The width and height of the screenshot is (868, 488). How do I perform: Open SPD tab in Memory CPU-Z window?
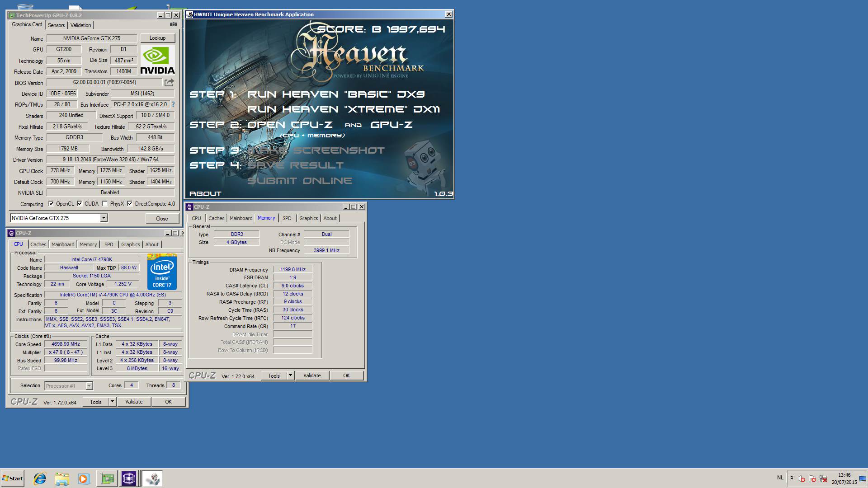(x=287, y=218)
